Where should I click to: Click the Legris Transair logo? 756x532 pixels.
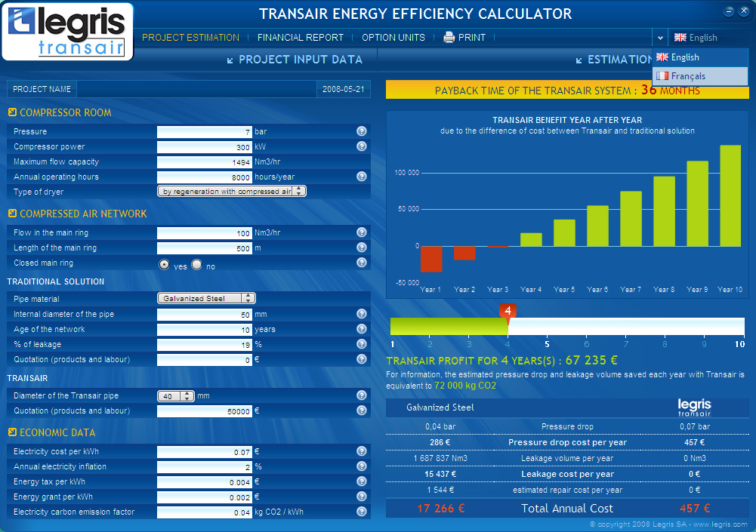click(x=67, y=32)
